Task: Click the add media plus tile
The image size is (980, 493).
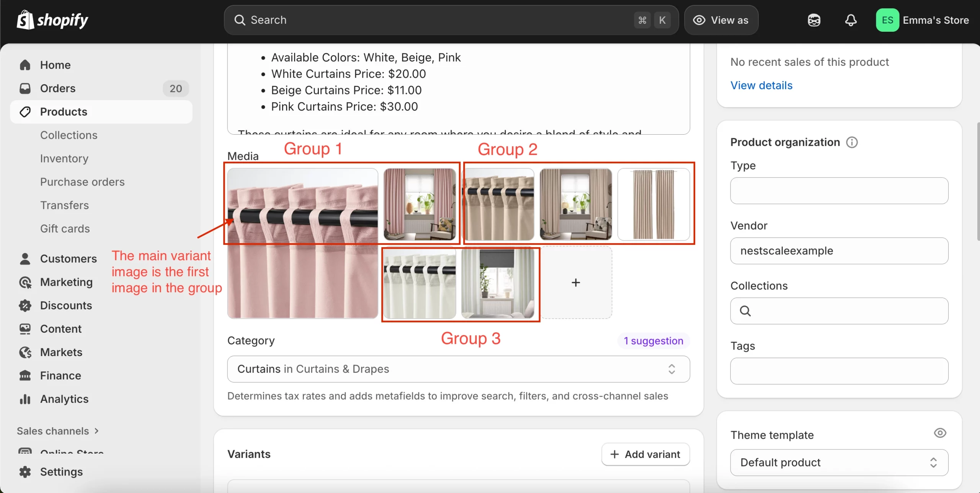Action: point(576,283)
